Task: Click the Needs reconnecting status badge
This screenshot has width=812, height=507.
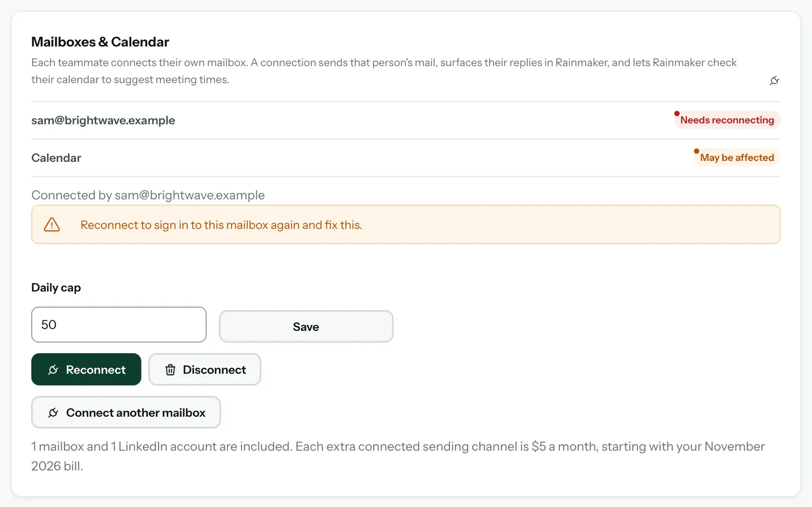Action: point(727,120)
